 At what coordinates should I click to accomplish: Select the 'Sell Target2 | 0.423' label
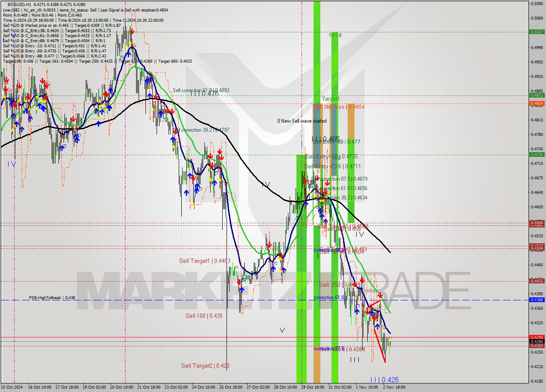click(x=205, y=366)
